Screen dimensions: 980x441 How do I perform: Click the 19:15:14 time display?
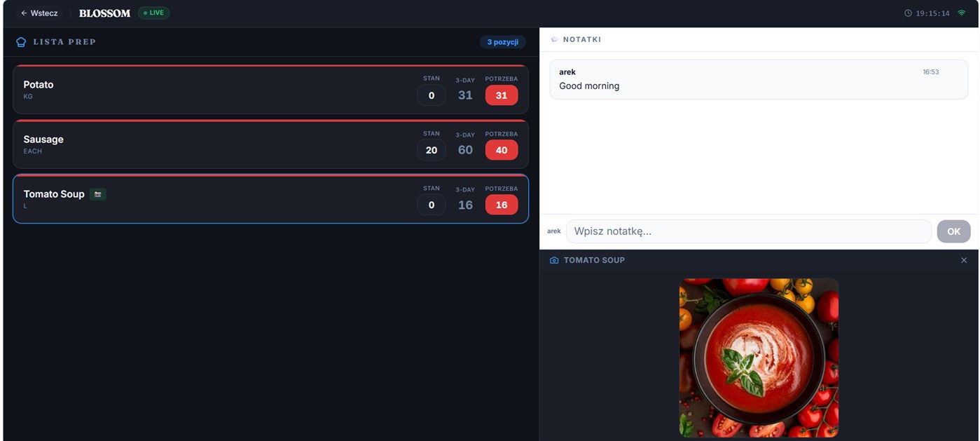pos(933,13)
